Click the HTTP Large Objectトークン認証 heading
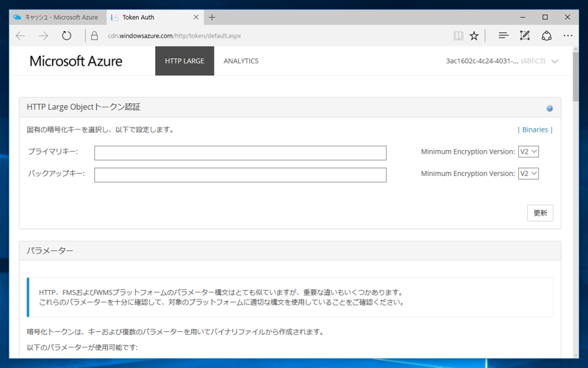The width and height of the screenshot is (588, 368). point(83,107)
